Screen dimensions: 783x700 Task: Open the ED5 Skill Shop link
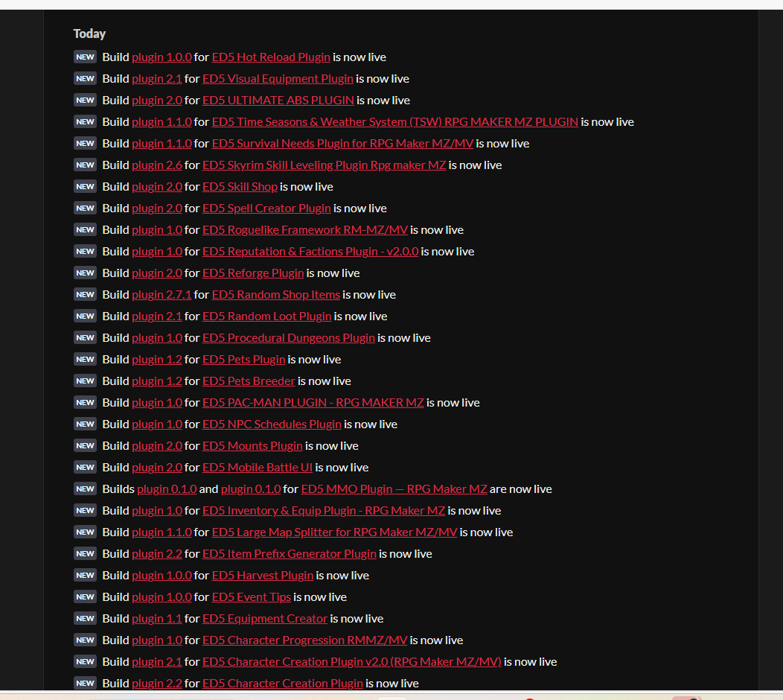[240, 186]
